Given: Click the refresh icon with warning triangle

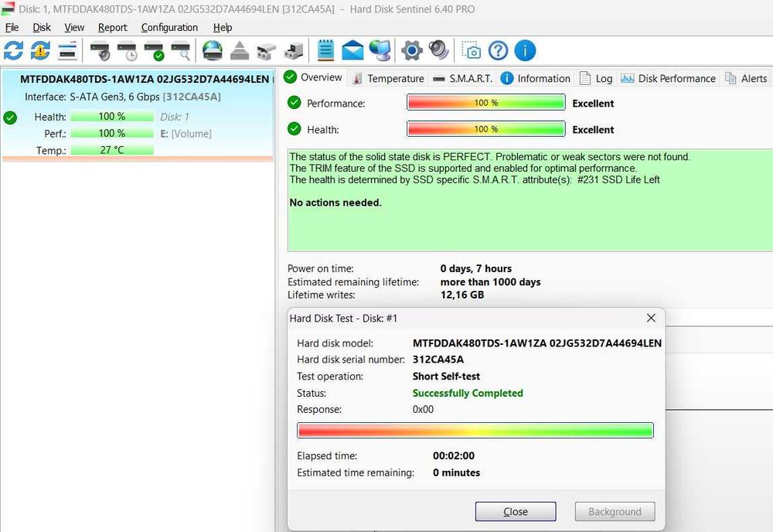Looking at the screenshot, I should click(x=40, y=50).
